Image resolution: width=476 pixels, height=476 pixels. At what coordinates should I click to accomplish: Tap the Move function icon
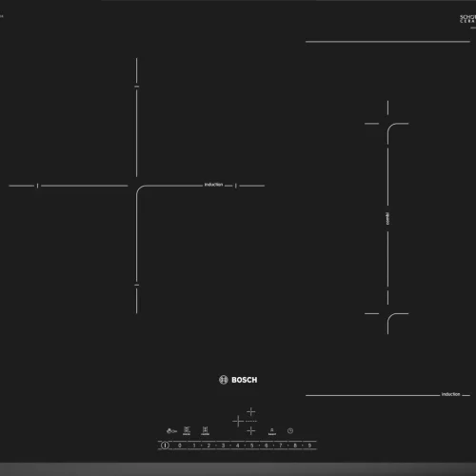[187, 431]
